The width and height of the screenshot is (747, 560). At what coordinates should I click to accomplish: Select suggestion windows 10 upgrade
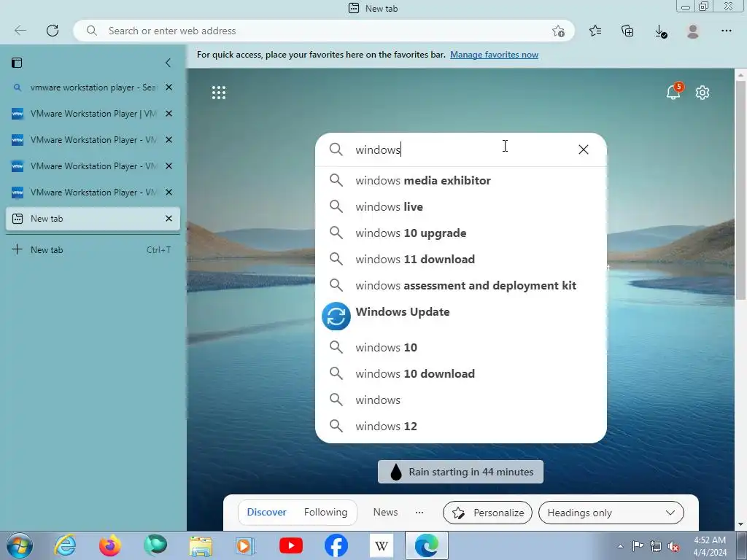click(461, 233)
